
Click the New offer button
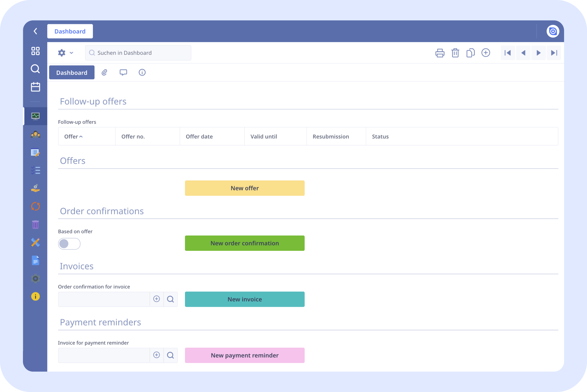(245, 188)
